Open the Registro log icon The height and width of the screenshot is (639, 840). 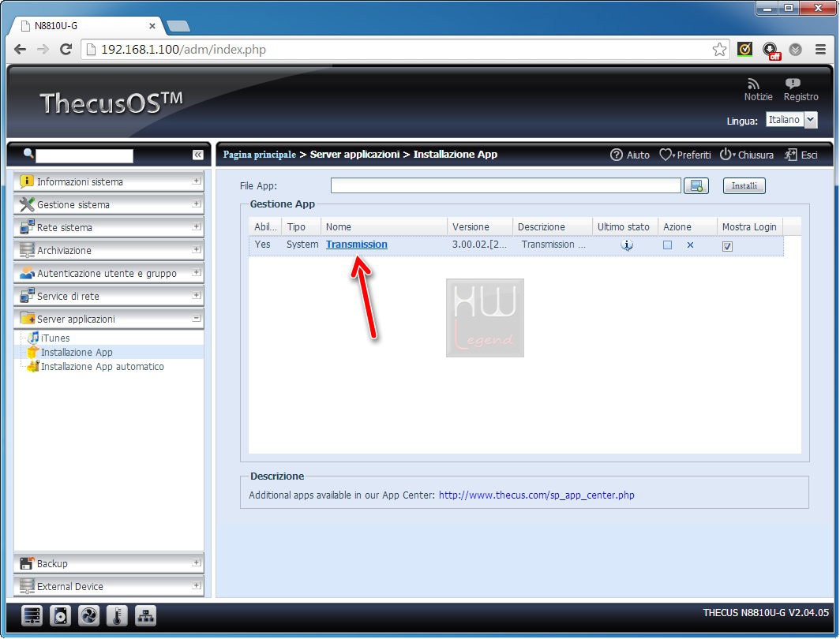tap(793, 84)
